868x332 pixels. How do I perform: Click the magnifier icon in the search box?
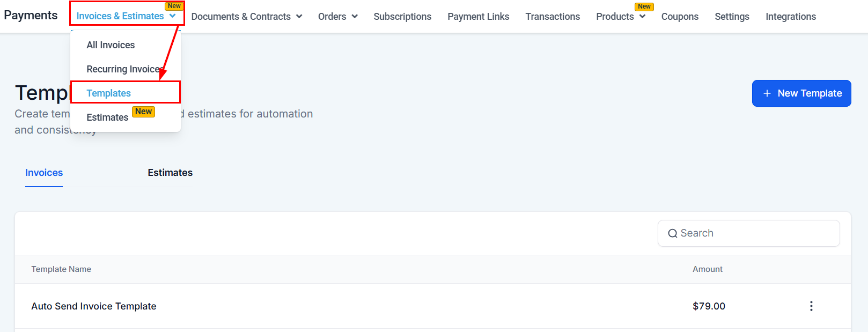coord(672,233)
